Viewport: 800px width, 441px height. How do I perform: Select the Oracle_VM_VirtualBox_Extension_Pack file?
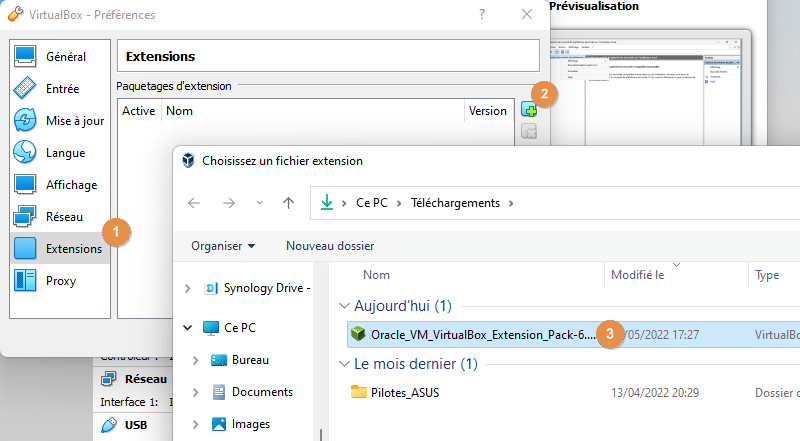coord(482,334)
